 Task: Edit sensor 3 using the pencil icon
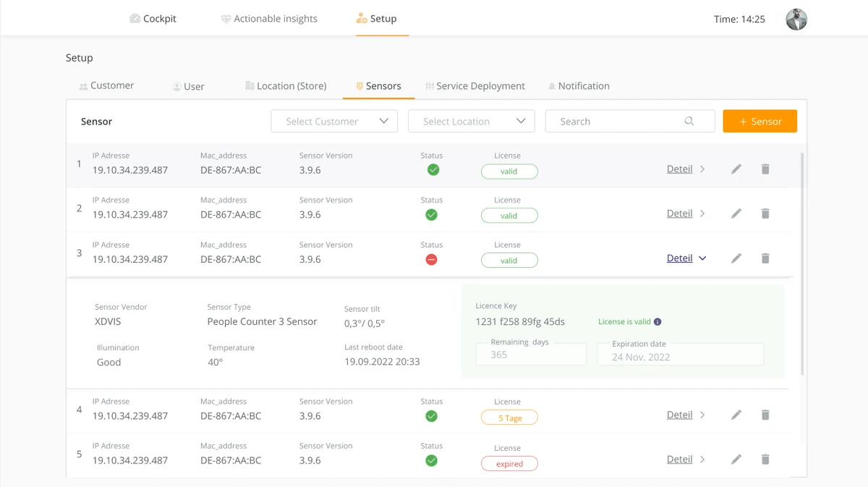[736, 258]
